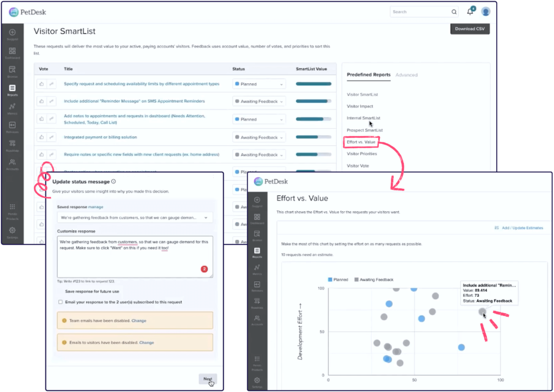Click Download CSV button
The width and height of the screenshot is (554, 392).
click(x=470, y=29)
